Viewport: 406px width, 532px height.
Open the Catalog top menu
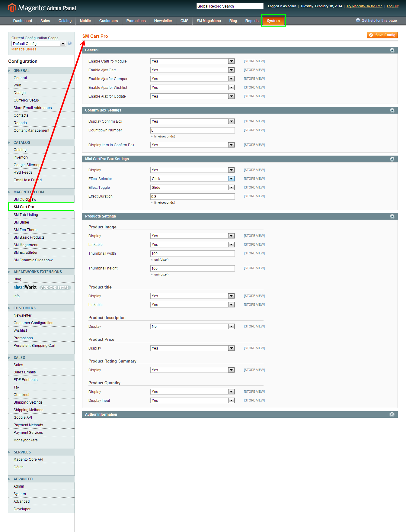point(65,21)
